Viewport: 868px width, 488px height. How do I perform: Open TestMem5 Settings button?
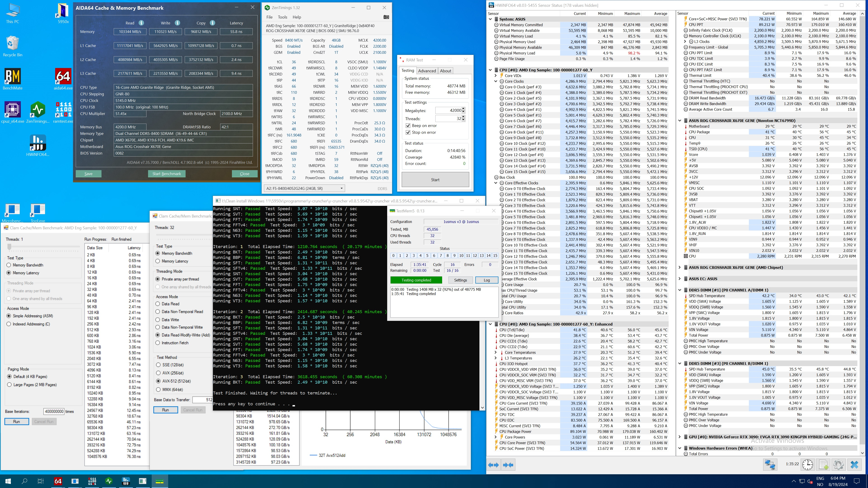coord(460,280)
